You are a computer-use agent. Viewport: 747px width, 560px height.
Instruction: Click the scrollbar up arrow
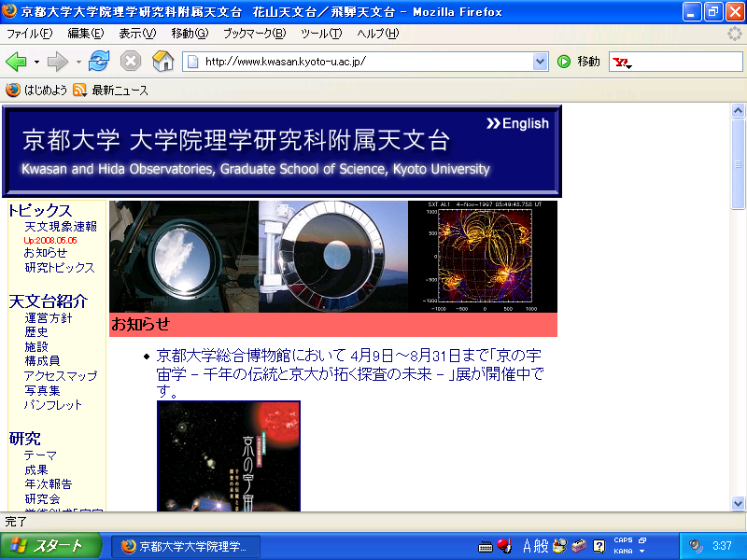(x=738, y=111)
